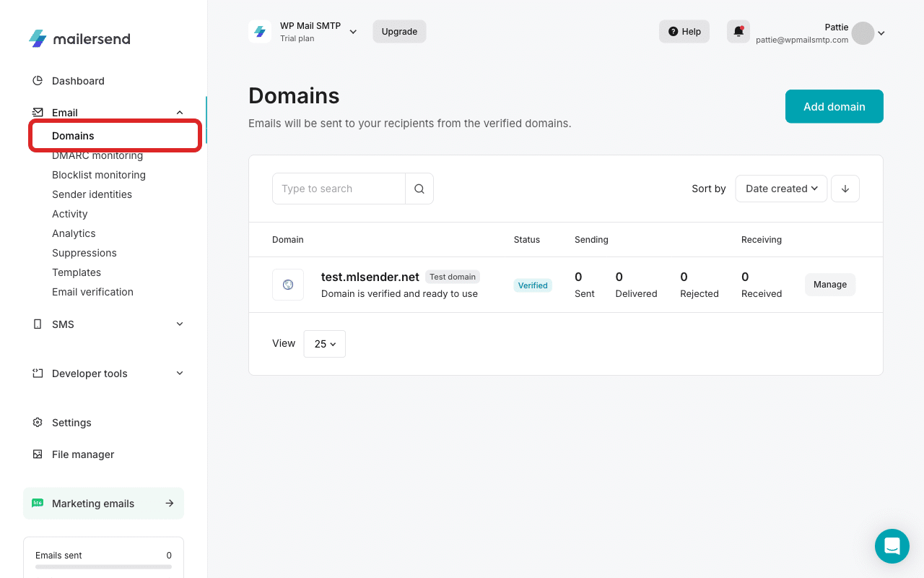This screenshot has height=578, width=924.
Task: Click Manage for test.mlsender.net
Action: (x=829, y=285)
